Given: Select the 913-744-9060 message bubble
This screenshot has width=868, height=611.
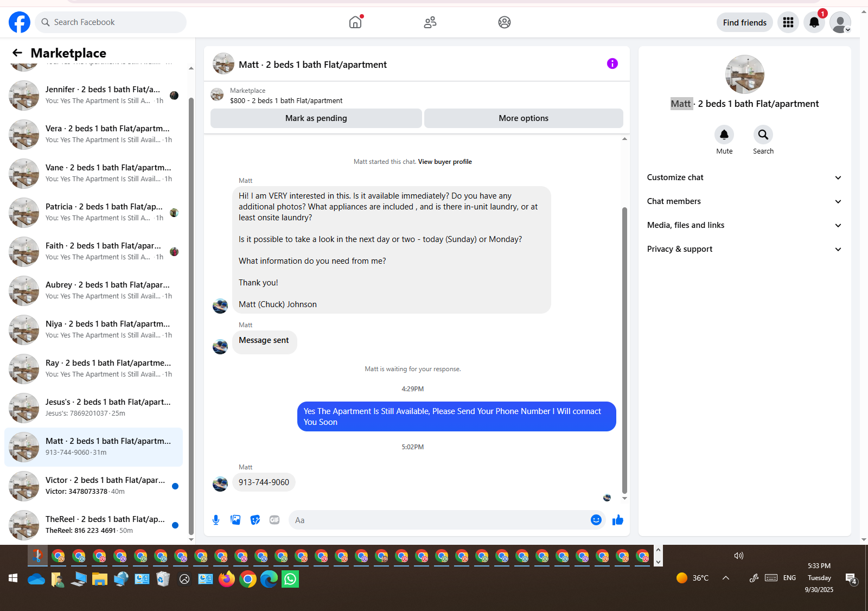Looking at the screenshot, I should (x=264, y=482).
